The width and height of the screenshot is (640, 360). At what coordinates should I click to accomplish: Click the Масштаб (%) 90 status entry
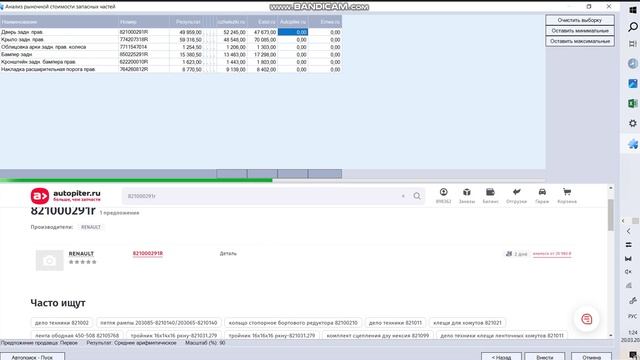(205, 343)
